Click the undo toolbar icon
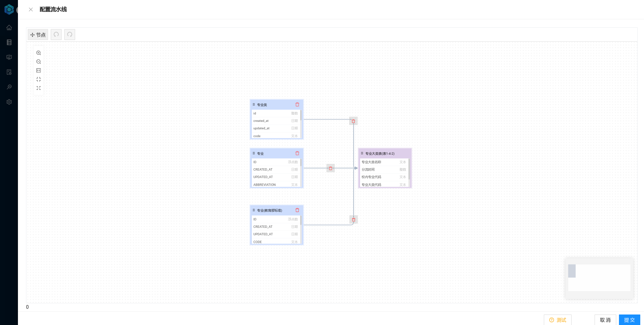Screen dimensions: 644x325 [x=56, y=35]
